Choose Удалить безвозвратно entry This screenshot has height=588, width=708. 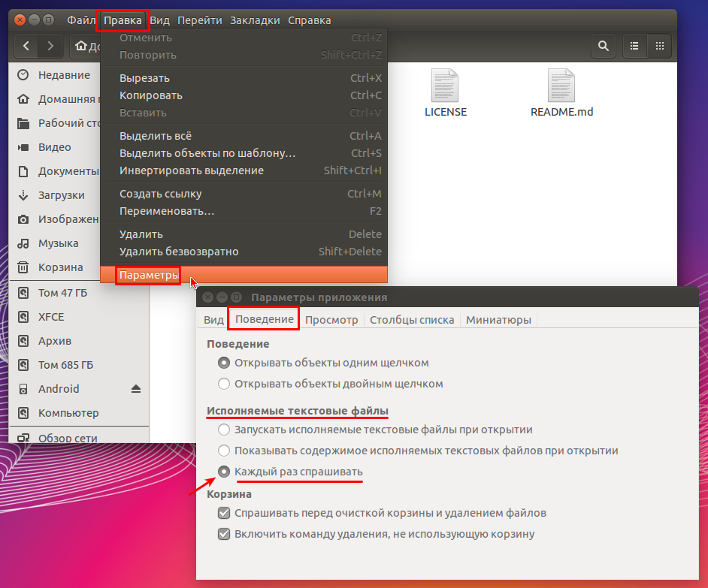244,252
